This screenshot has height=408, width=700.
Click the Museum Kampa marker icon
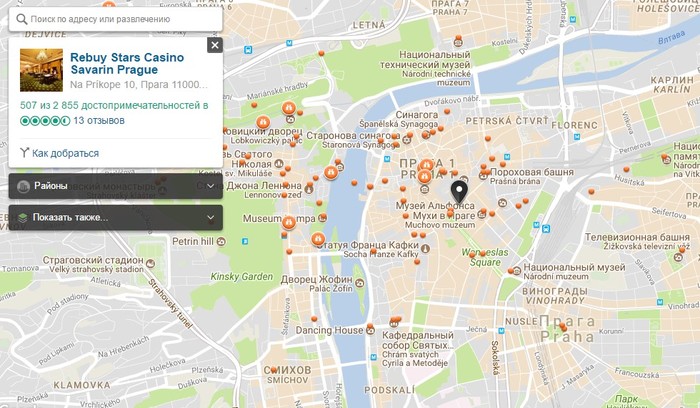click(x=322, y=218)
